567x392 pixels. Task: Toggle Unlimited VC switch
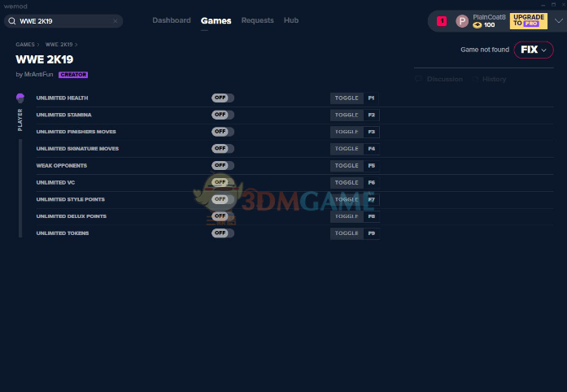[x=223, y=182]
